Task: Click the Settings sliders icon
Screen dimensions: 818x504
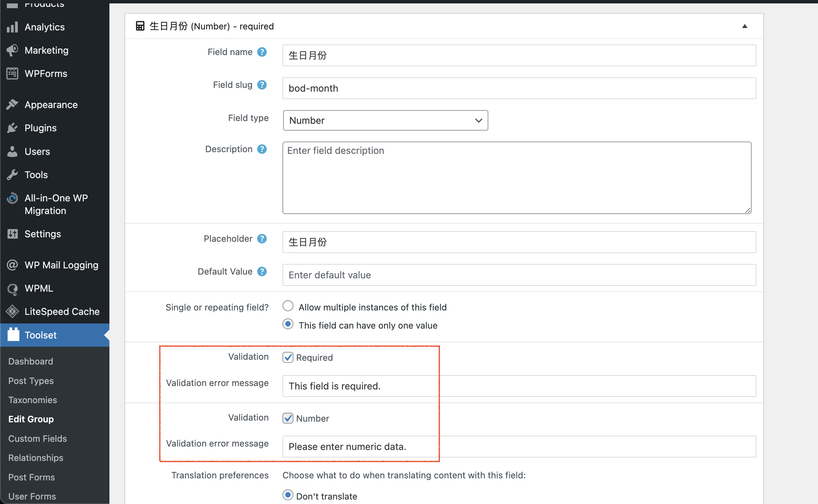Action: tap(12, 234)
